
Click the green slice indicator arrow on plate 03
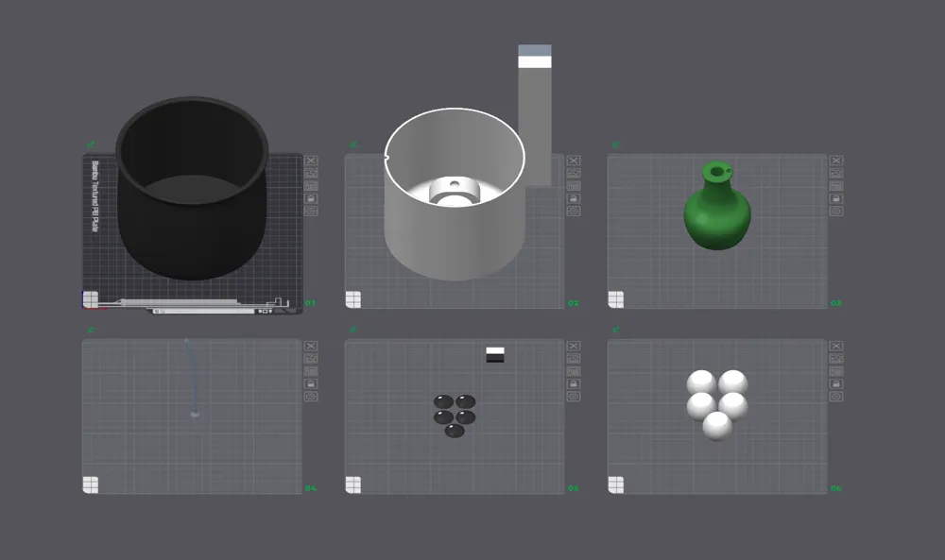[x=616, y=144]
